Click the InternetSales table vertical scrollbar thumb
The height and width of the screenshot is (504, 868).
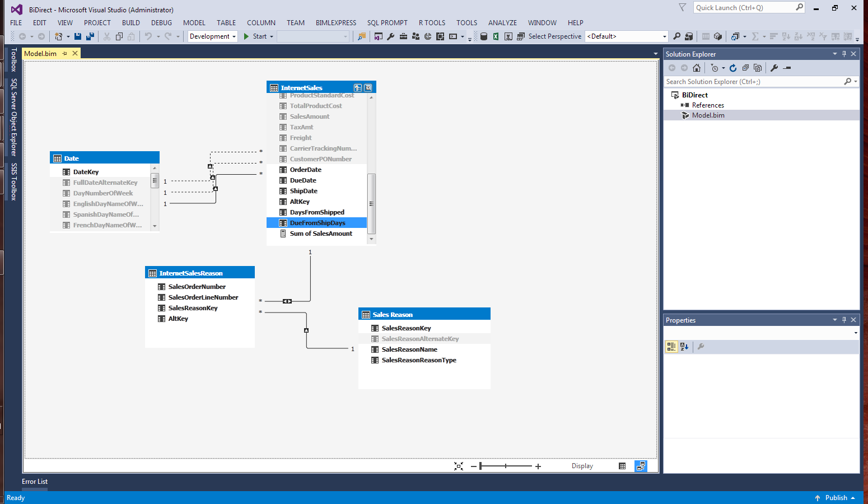tap(371, 204)
